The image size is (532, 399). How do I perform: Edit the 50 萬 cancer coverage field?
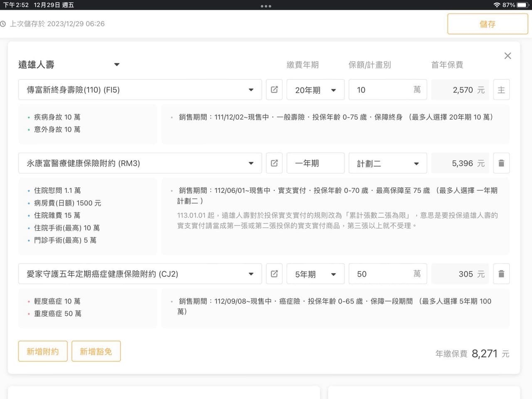(380, 274)
